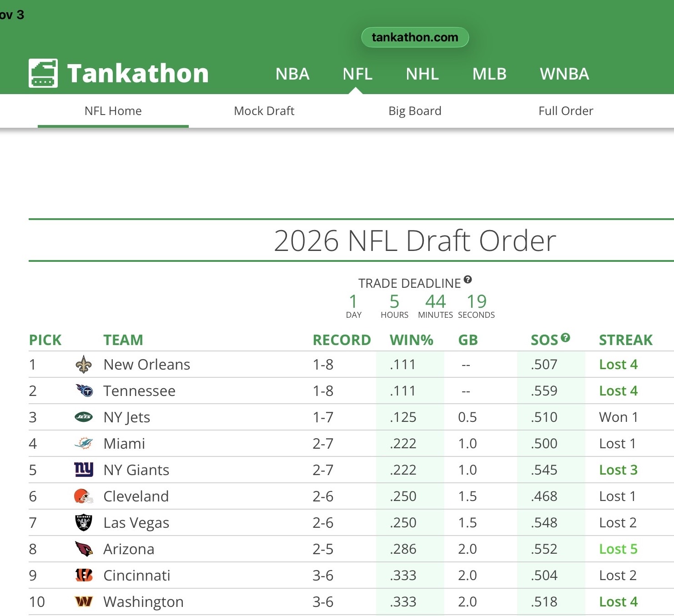This screenshot has height=616, width=674.
Task: Click the TRADE DEADLINE label
Action: (x=410, y=283)
